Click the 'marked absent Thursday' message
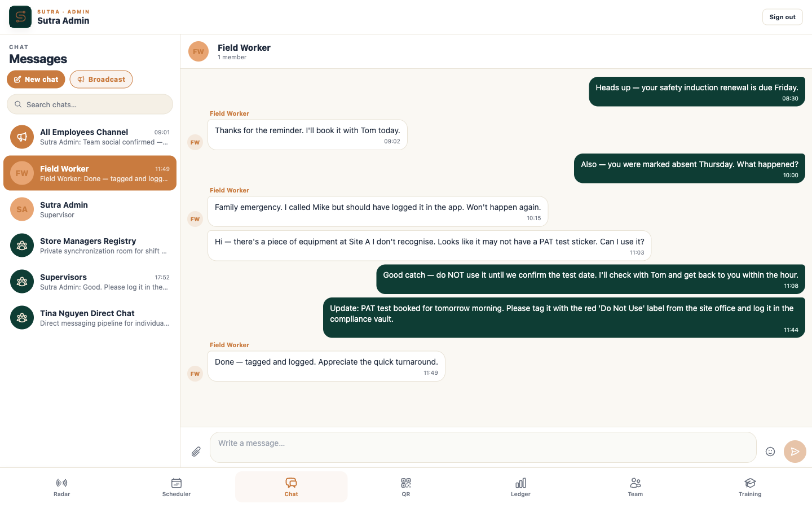812x508 pixels. coord(690,169)
